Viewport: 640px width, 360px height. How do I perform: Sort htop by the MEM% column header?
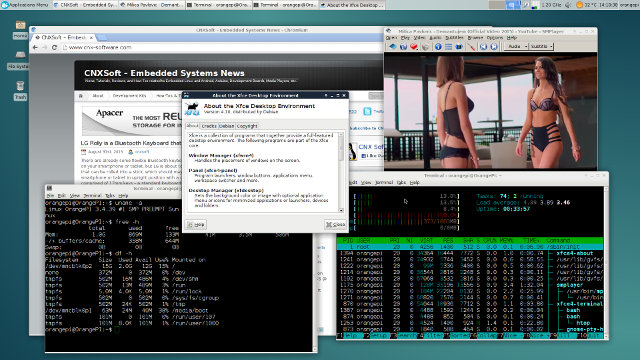(x=506, y=240)
